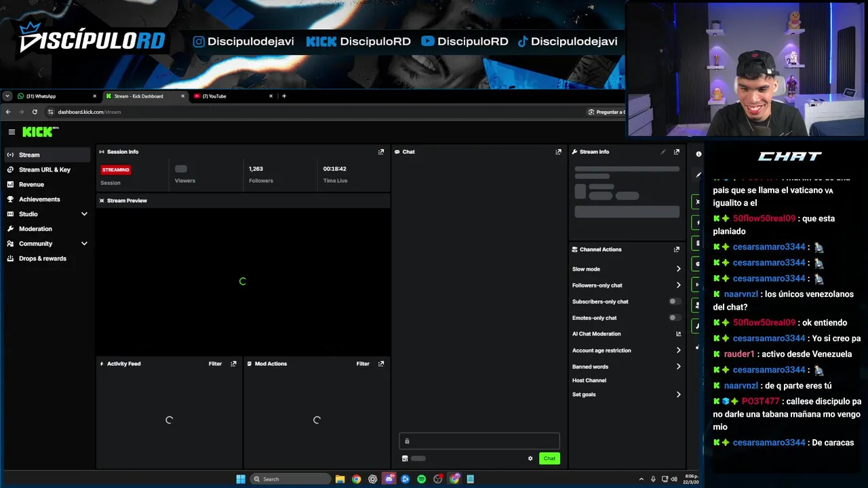This screenshot has width=868, height=488.
Task: Open ChatGPT app from taskbar
Action: [373, 479]
